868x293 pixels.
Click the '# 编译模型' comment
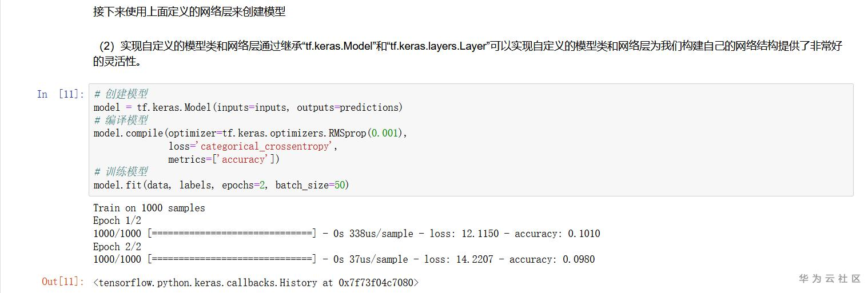121,120
